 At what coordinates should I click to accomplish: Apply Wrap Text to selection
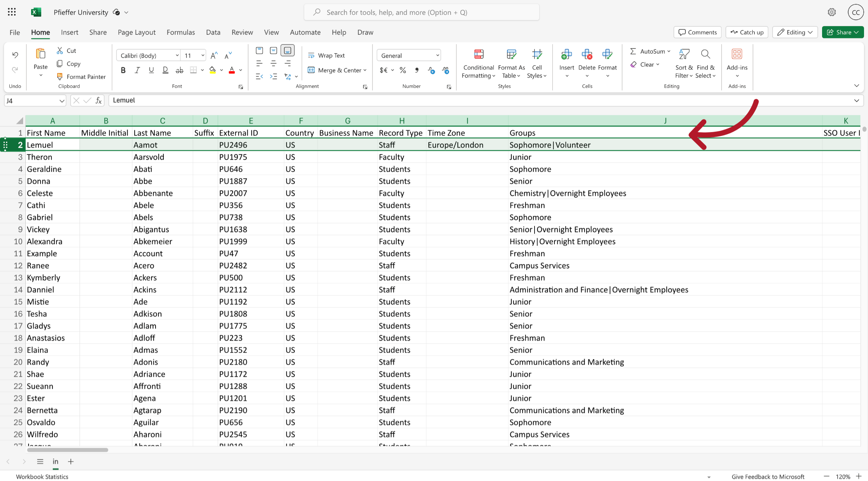tap(327, 55)
